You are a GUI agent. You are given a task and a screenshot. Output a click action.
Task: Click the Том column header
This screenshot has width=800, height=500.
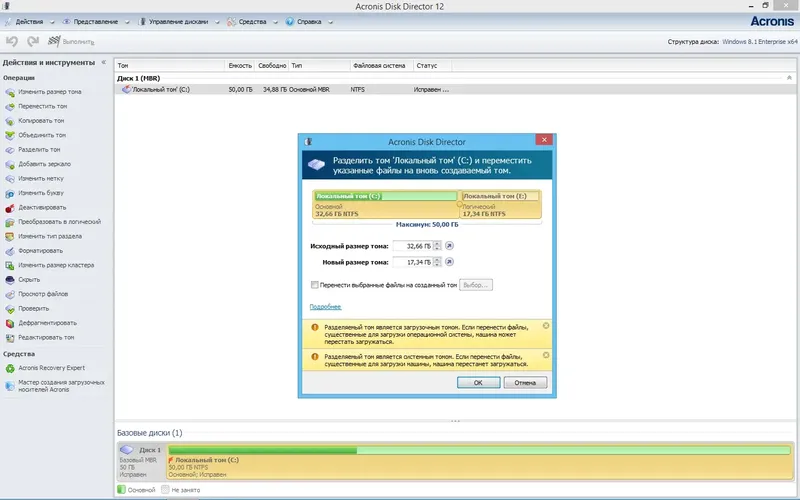click(x=170, y=65)
